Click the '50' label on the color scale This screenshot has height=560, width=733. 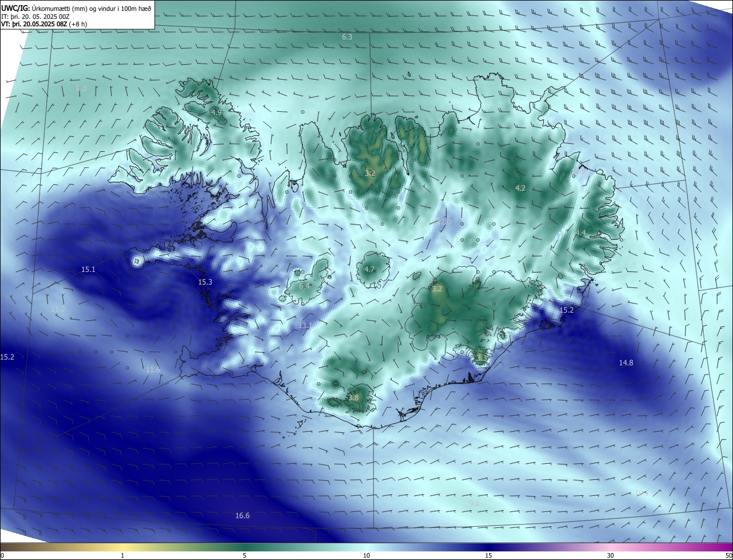tap(728, 555)
